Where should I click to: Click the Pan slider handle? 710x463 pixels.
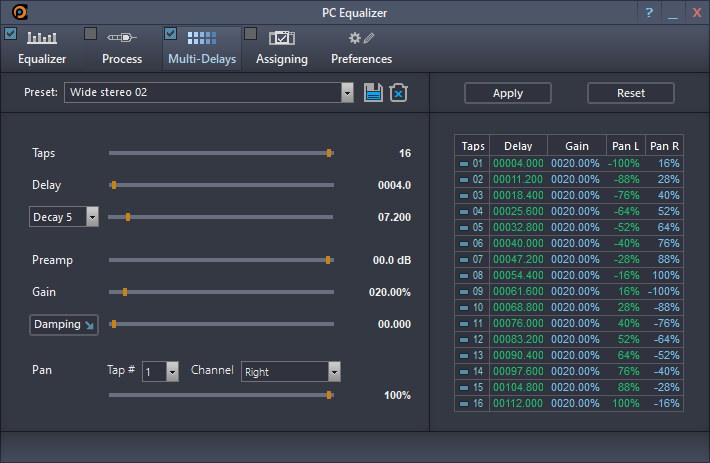(329, 395)
